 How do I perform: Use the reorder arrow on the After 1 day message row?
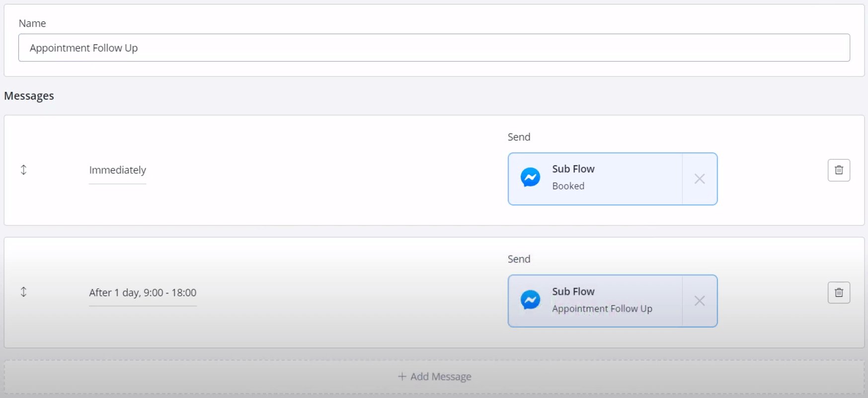pyautogui.click(x=23, y=292)
